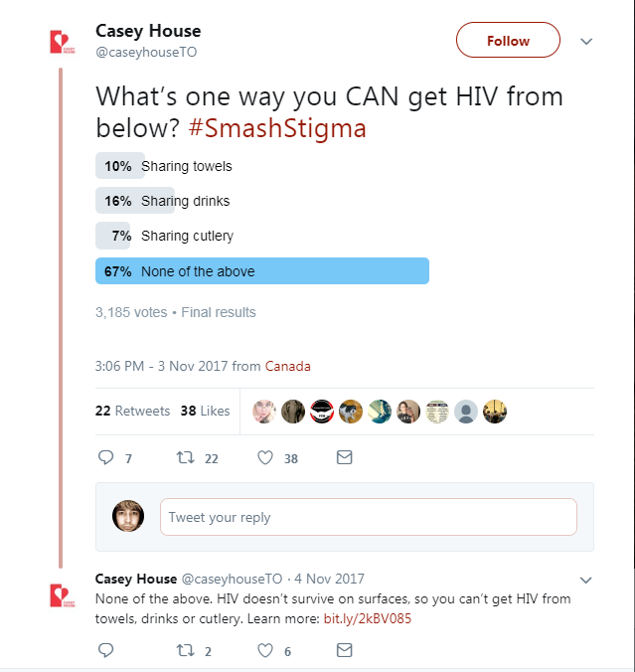The width and height of the screenshot is (635, 672).
Task: Click the reply icon on main tweet
Action: pos(105,457)
